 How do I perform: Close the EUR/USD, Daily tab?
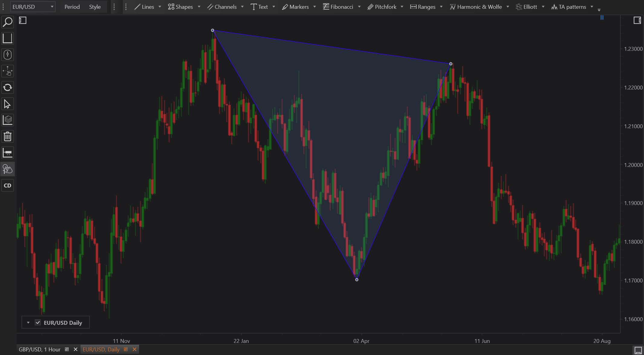point(135,350)
